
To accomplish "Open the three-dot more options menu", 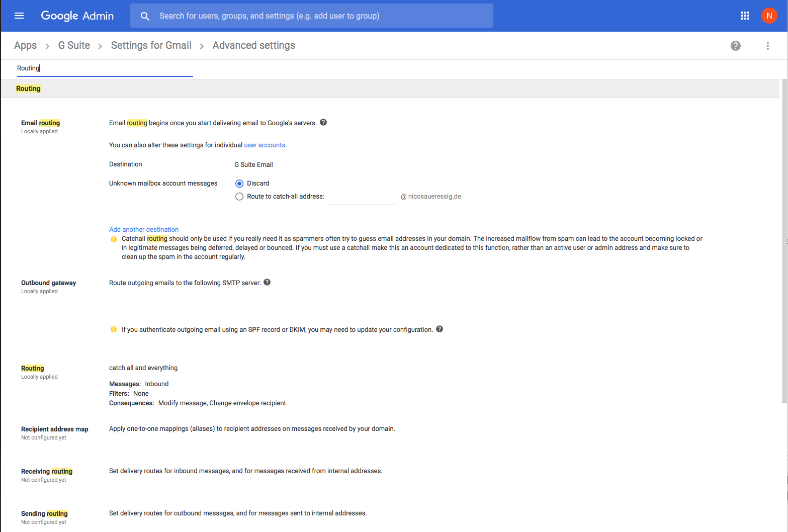I will pos(768,46).
